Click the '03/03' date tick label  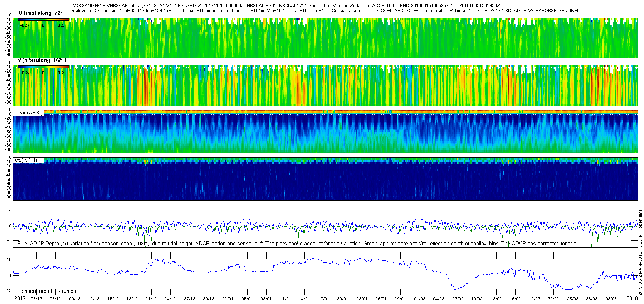click(611, 299)
